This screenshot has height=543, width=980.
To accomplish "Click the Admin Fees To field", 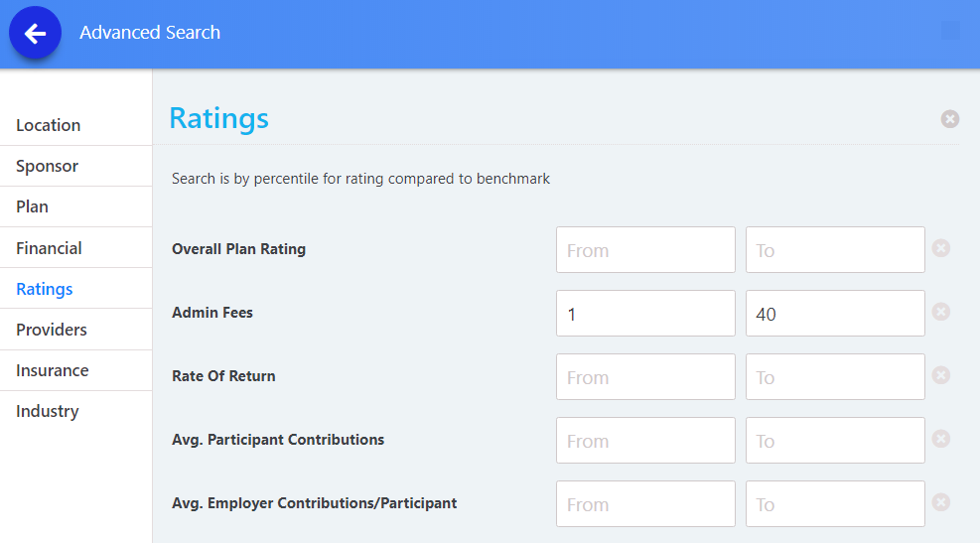I will point(835,314).
